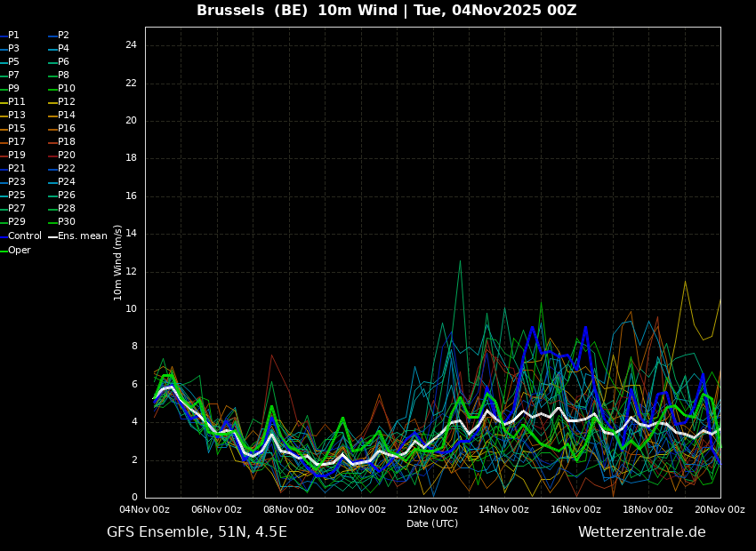Select the P2 legend label

coord(63,36)
